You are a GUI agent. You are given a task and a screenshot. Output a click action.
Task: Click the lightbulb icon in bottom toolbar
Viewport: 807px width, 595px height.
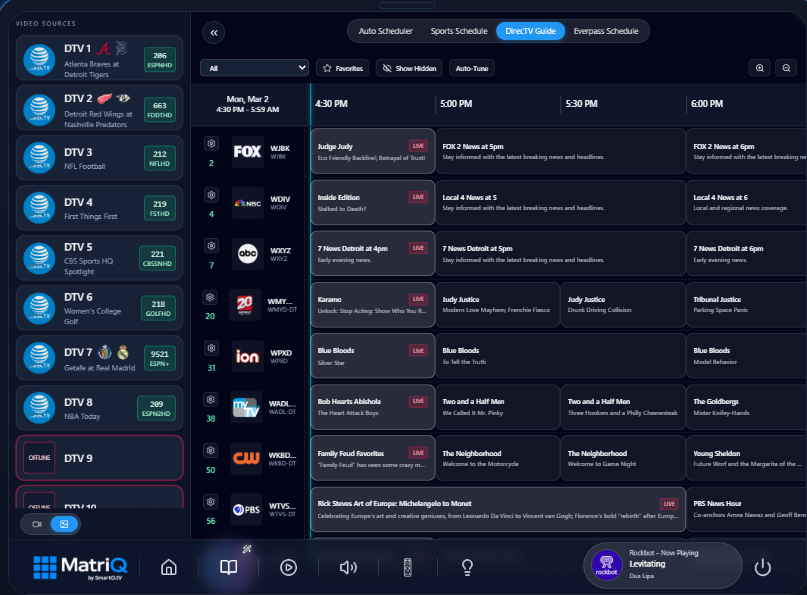(x=466, y=567)
